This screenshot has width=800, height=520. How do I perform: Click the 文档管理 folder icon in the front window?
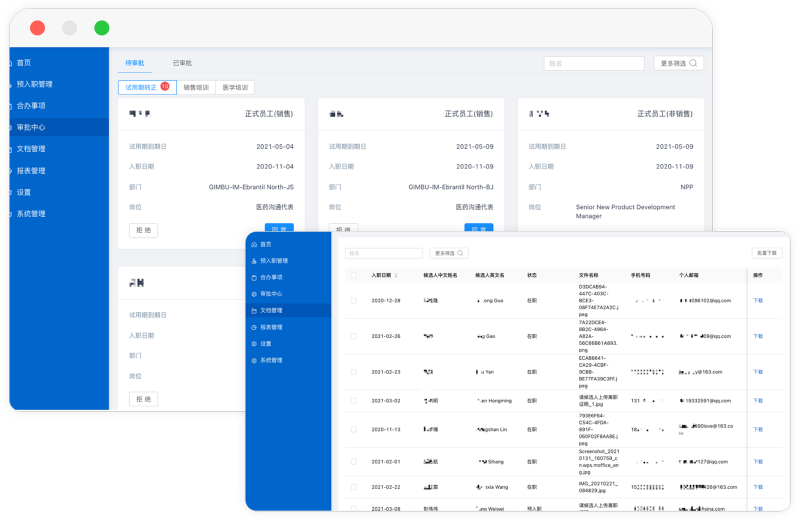(x=254, y=310)
